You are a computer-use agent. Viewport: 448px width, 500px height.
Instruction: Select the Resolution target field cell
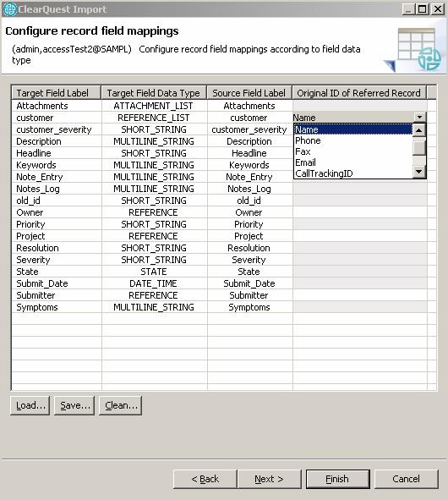pos(57,248)
